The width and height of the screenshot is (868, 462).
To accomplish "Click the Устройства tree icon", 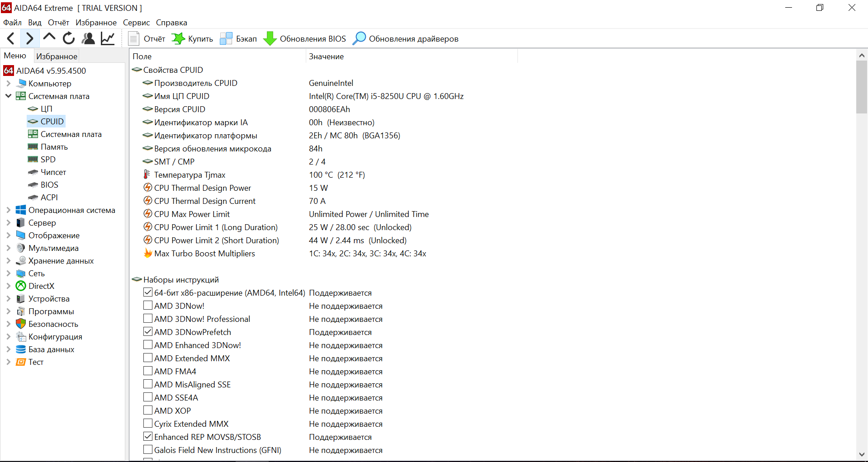I will coord(21,299).
